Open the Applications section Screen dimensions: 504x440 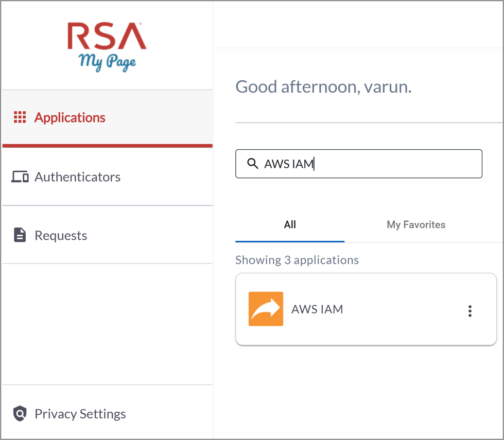click(x=108, y=118)
